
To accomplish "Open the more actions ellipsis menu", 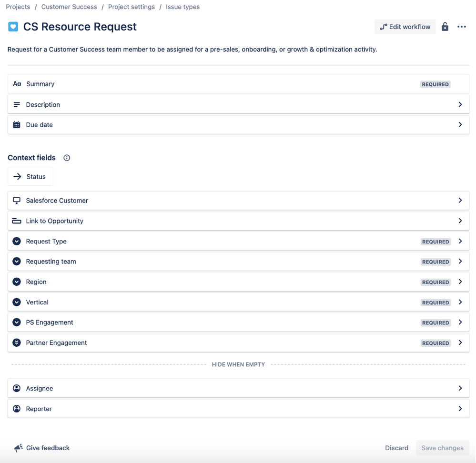I will click(461, 27).
